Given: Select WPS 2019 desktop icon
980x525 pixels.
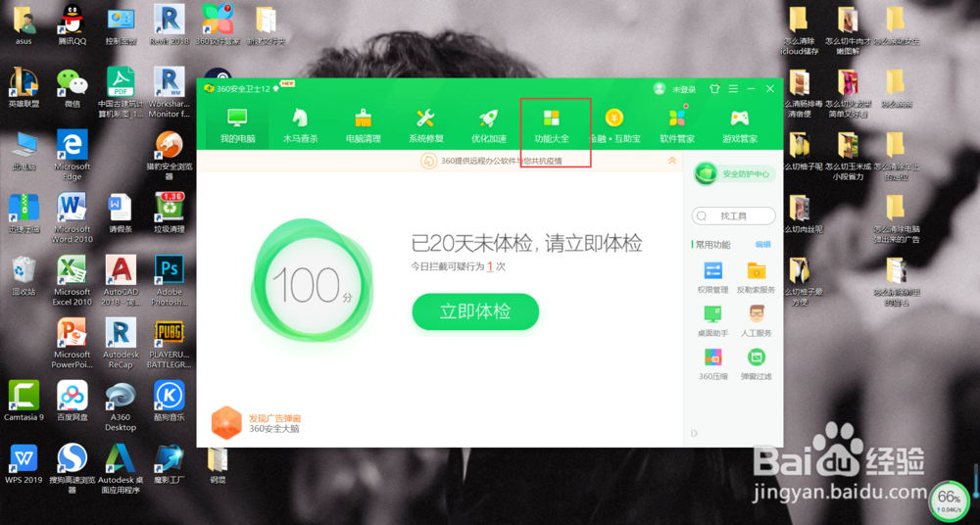Looking at the screenshot, I should pyautogui.click(x=24, y=463).
